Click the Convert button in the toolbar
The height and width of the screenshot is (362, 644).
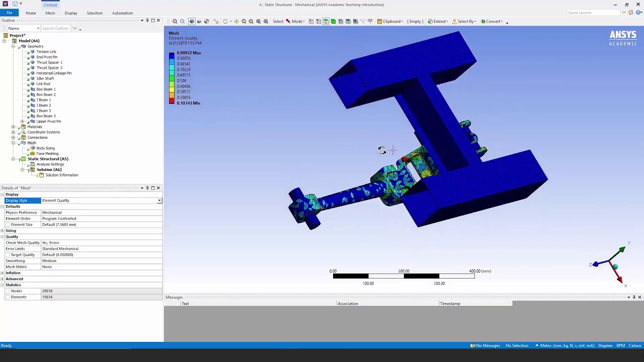coord(492,22)
